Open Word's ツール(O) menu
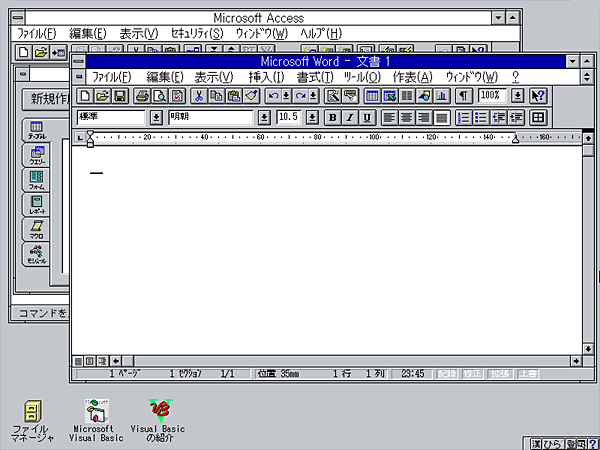The height and width of the screenshot is (450, 600). tap(362, 77)
